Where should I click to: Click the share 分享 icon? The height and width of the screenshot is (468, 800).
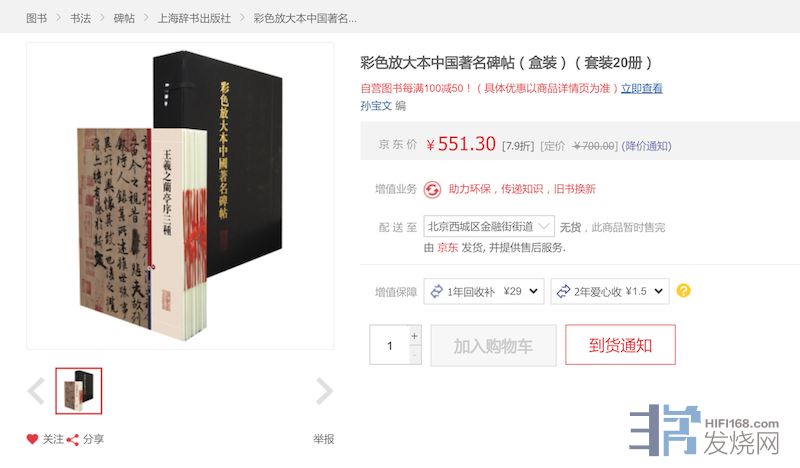click(x=73, y=439)
